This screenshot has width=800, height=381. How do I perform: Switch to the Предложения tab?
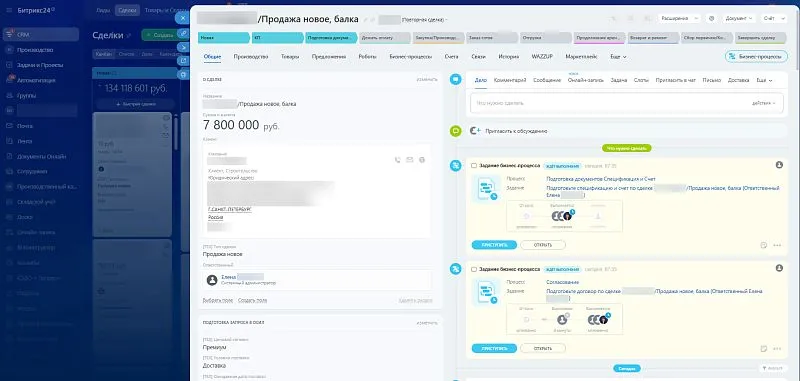pos(329,57)
